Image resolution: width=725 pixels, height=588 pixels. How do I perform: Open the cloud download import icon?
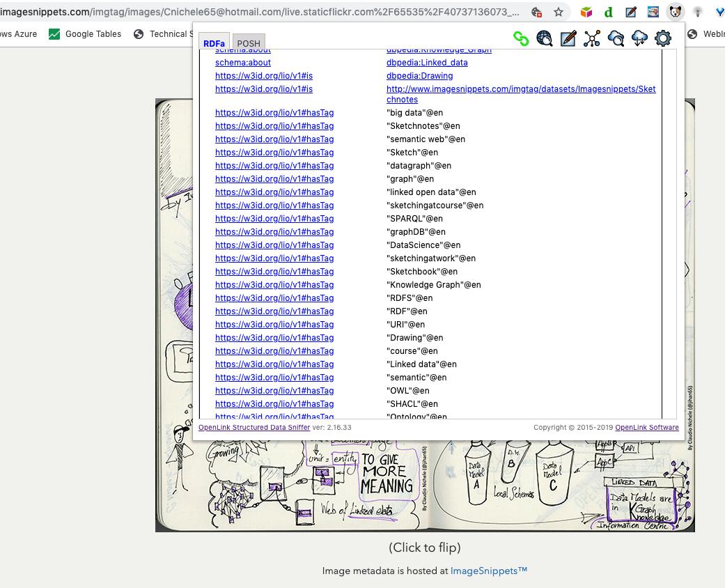[639, 38]
